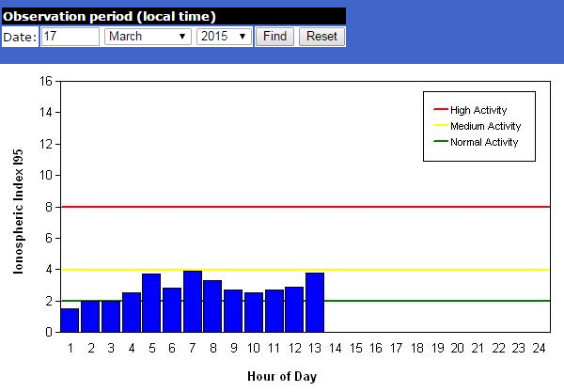The image size is (564, 392).
Task: Click the date number input field
Action: point(70,37)
